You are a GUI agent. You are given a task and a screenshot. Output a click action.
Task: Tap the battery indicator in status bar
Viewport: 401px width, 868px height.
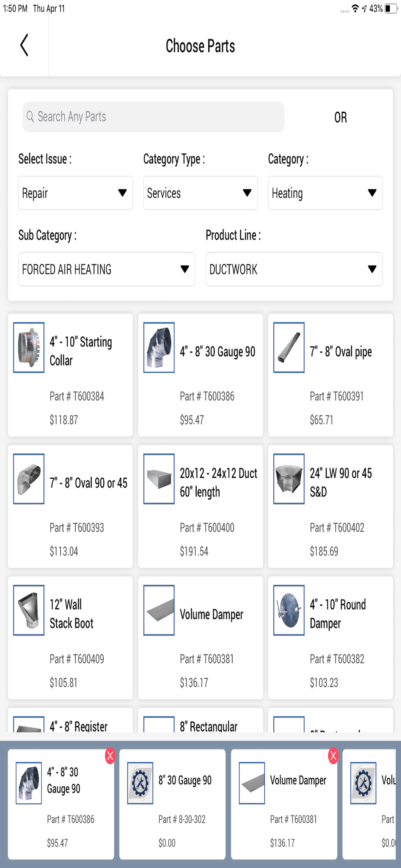391,8
